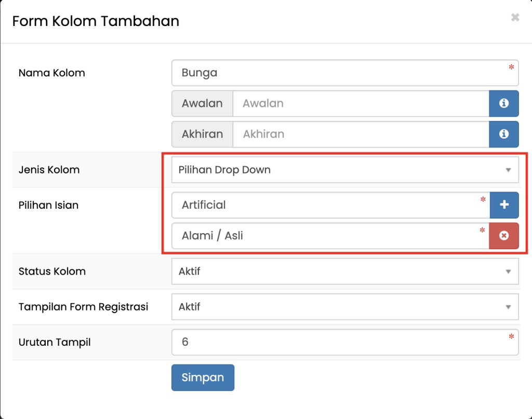Click the Form Kolom Tambahan title

96,21
